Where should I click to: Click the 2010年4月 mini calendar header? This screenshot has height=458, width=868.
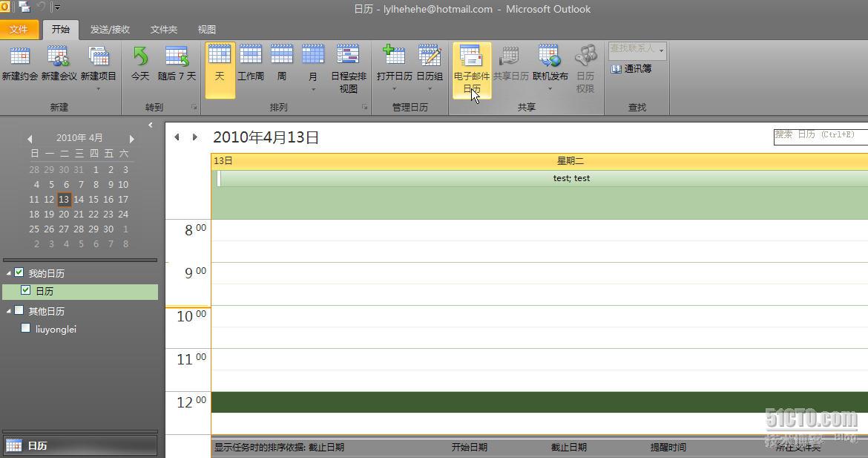click(79, 138)
